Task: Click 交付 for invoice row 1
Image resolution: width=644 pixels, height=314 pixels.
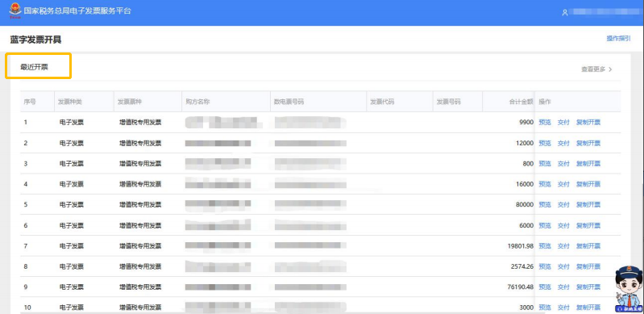Action: (563, 122)
